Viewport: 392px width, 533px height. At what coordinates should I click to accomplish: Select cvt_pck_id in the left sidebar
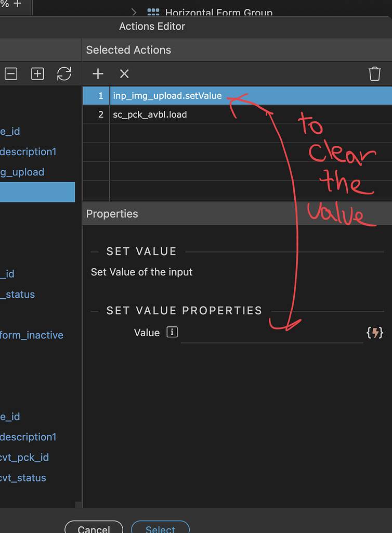point(25,457)
